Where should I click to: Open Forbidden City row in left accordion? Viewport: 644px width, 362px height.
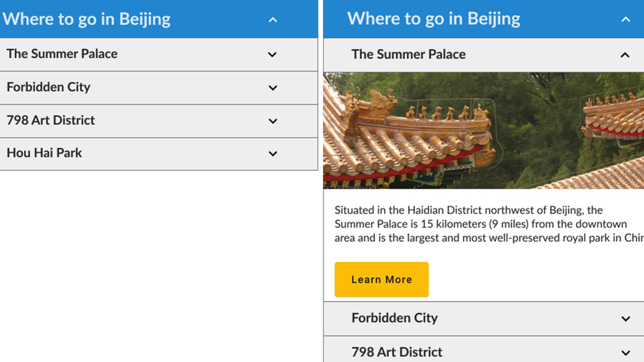[x=159, y=87]
